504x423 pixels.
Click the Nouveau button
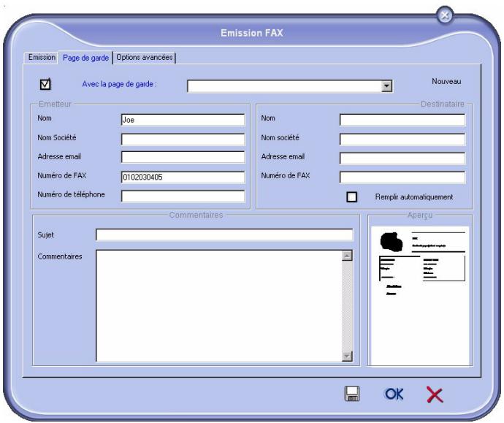(x=446, y=81)
